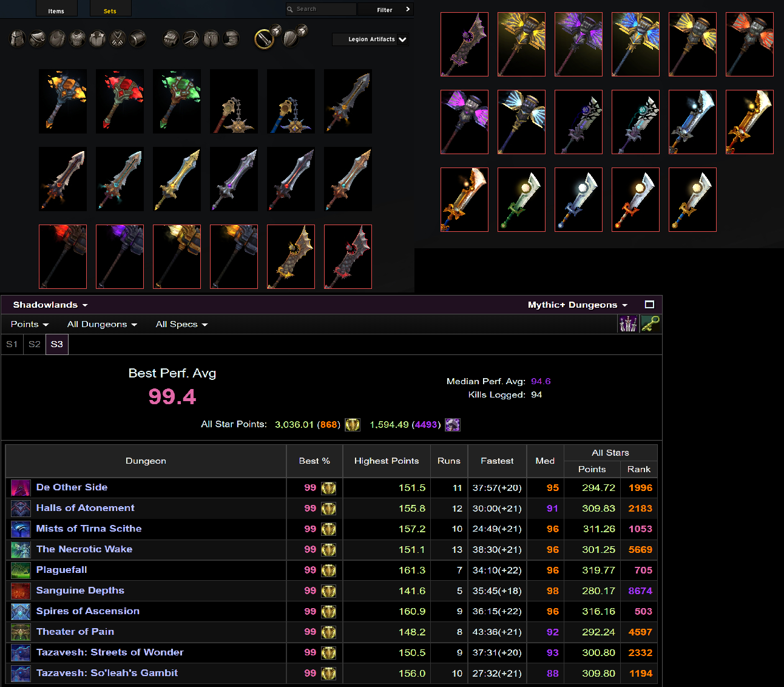Select the shoulder slot icon
784x687 pixels.
tap(38, 39)
